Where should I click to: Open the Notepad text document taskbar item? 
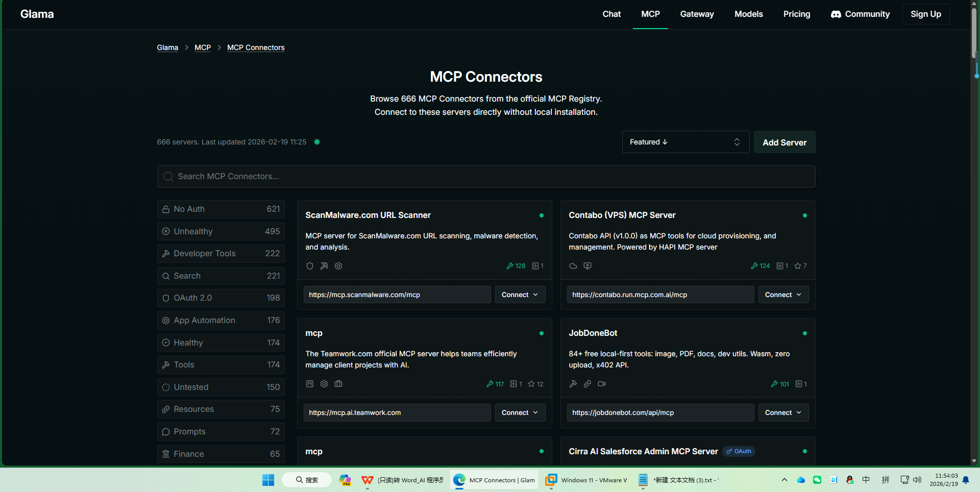tap(677, 480)
